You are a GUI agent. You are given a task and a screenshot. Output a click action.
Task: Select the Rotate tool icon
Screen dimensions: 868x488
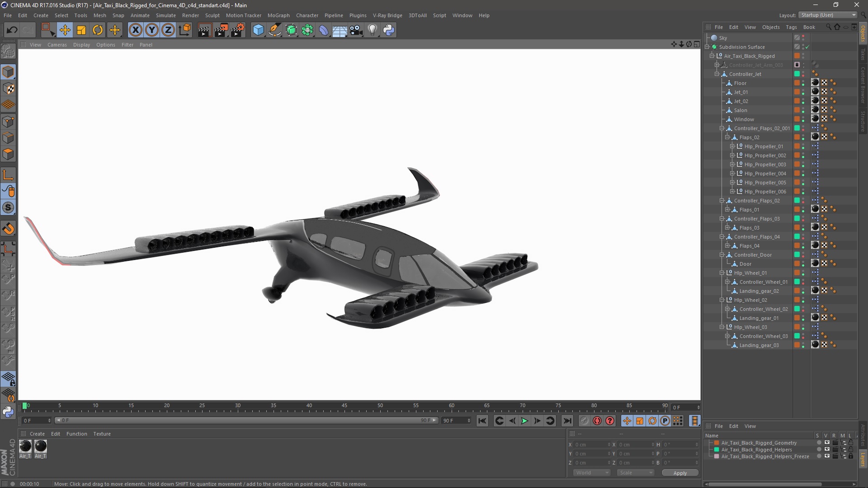point(98,30)
